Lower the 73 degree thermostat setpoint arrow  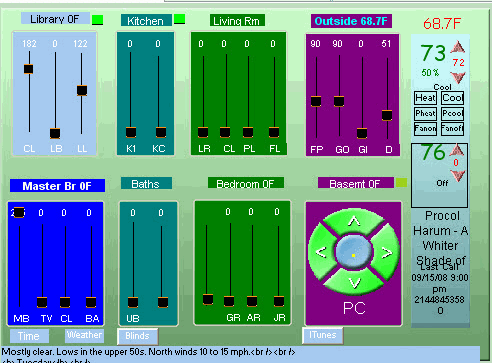click(458, 77)
